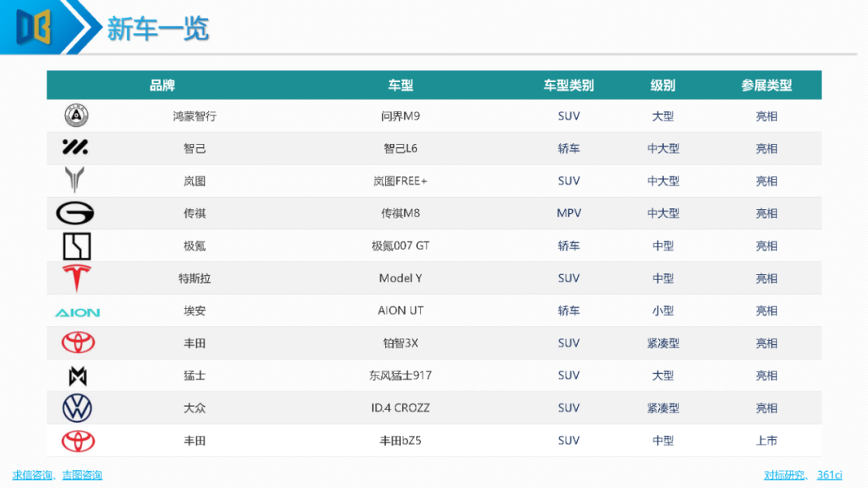The width and height of the screenshot is (868, 488).
Task: Select 轿车 in the 极氪007 GT row
Action: (x=568, y=246)
